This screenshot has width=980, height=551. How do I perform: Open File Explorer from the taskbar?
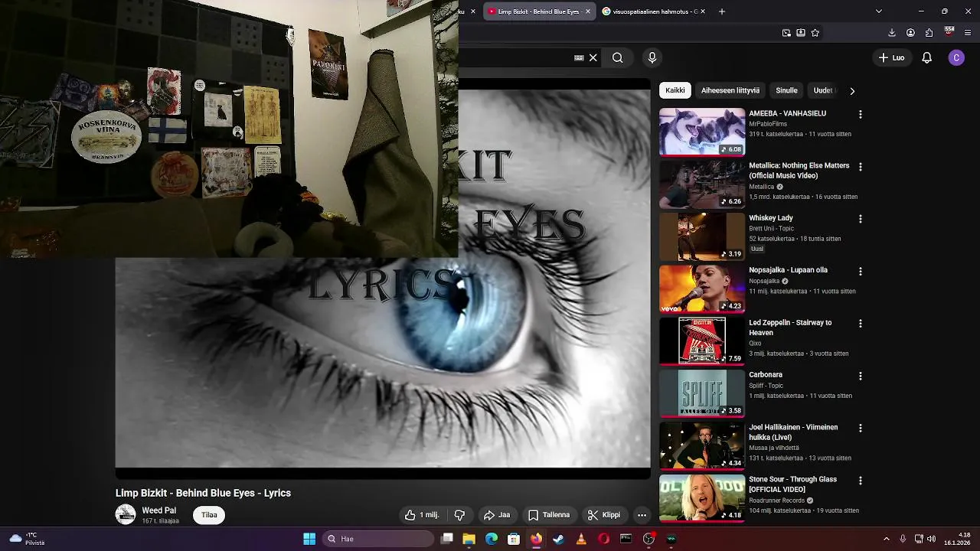[469, 539]
